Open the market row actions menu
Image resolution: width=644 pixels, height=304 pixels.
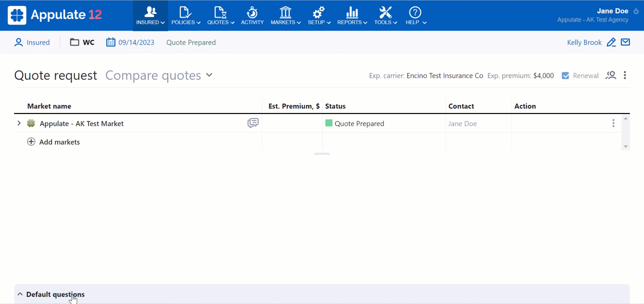point(613,123)
